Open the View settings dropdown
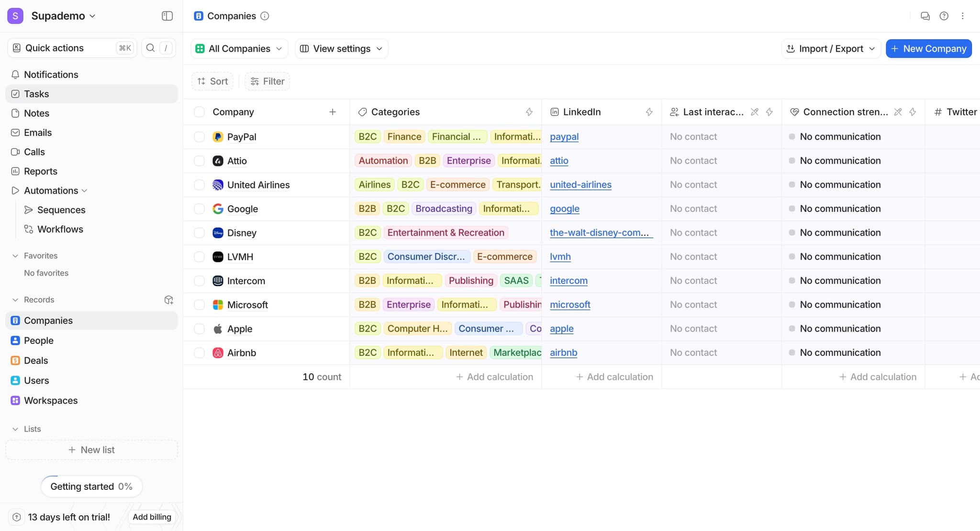The image size is (980, 531). pos(341,48)
